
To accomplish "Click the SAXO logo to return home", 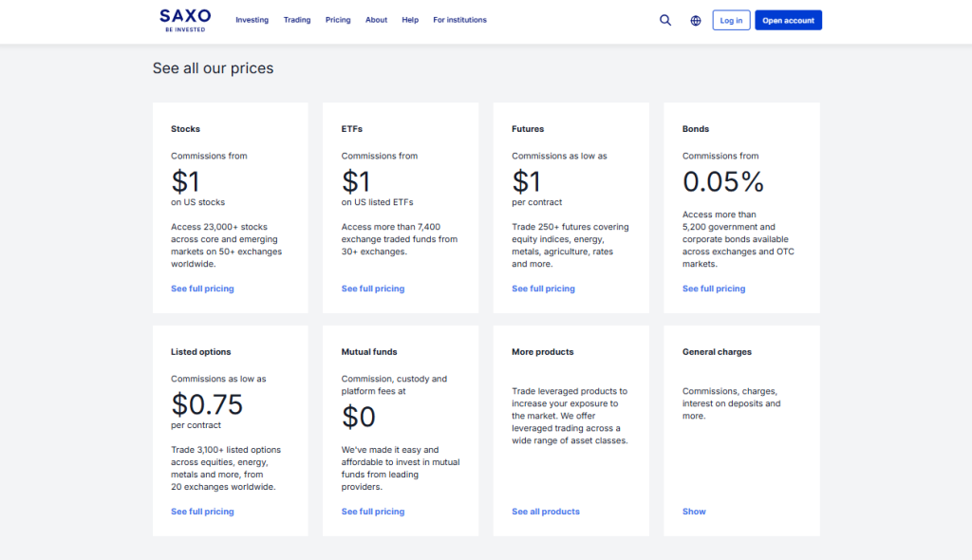I will point(184,20).
